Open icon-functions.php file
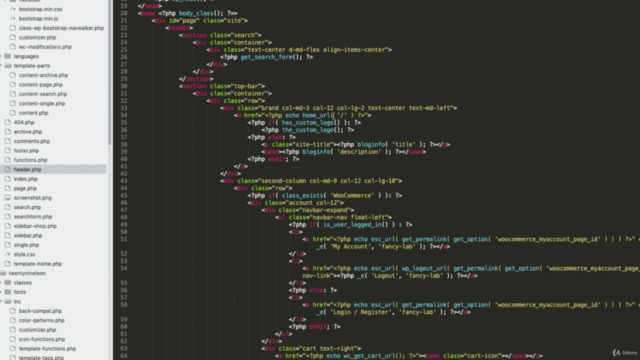The height and width of the screenshot is (360, 640). tap(42, 339)
